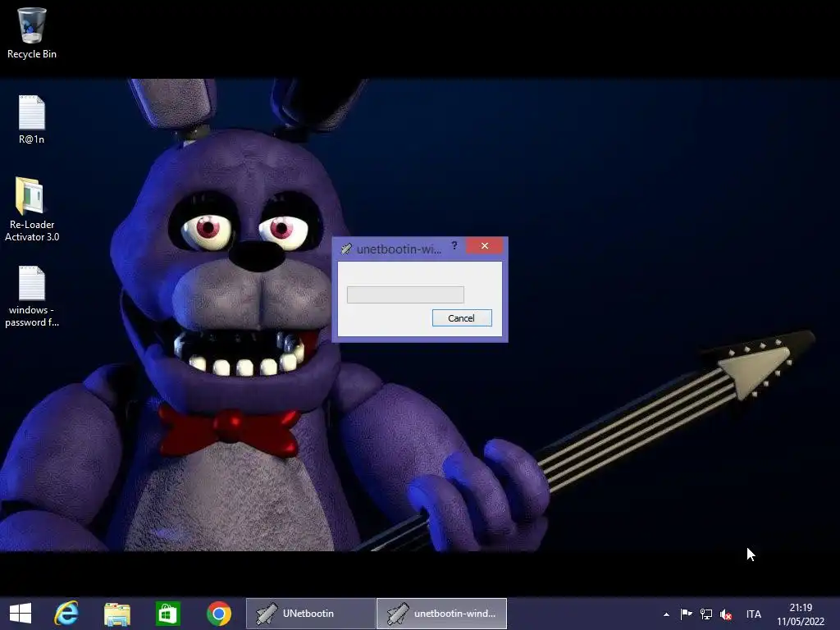Image resolution: width=840 pixels, height=630 pixels.
Task: Change the ITA input language indicator
Action: coord(754,614)
